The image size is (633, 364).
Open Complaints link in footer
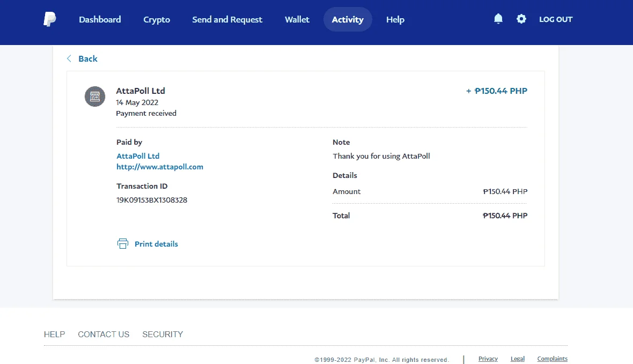tap(552, 359)
